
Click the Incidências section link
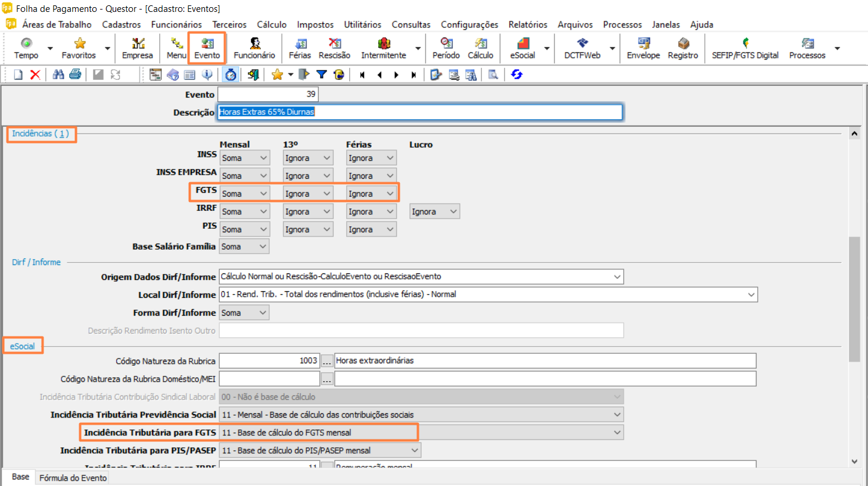click(x=41, y=133)
